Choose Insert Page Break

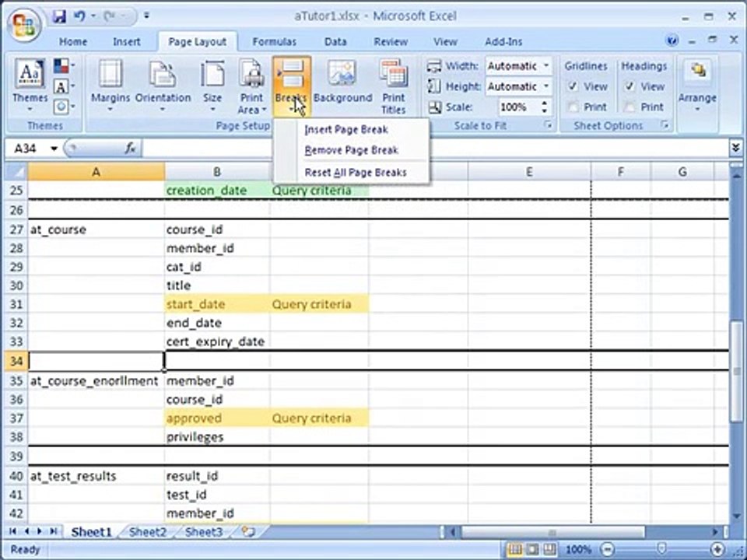[352, 130]
